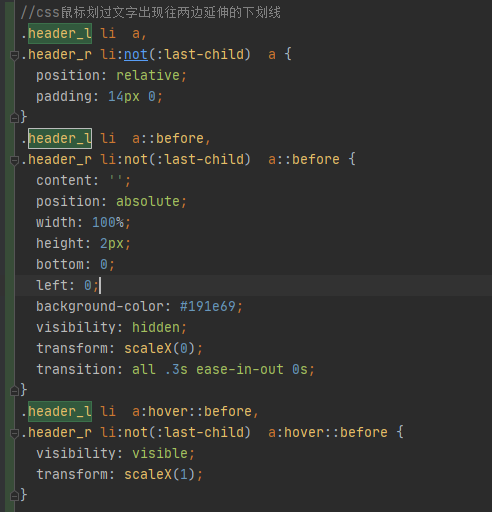Click the Chinese CSS comment line
Viewport: 492px width, 512px height.
[x=151, y=13]
